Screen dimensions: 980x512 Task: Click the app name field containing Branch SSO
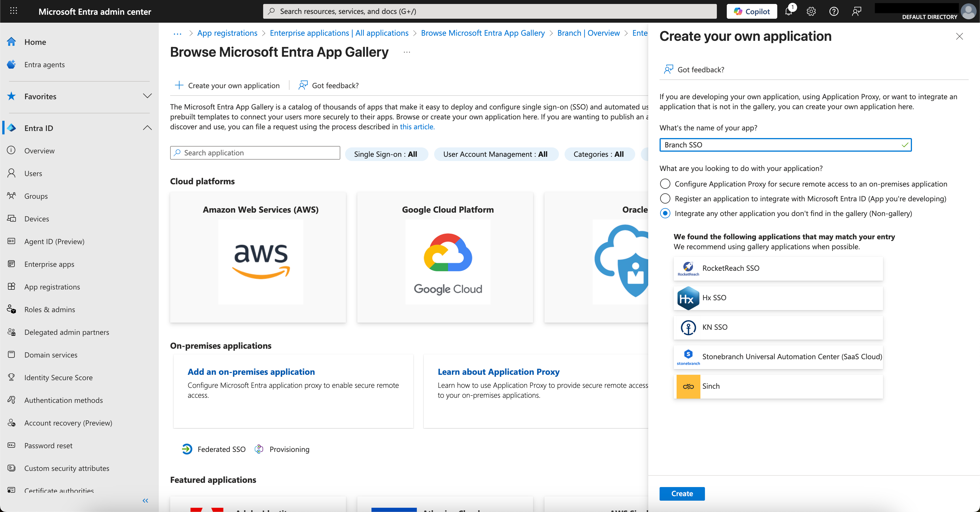click(x=785, y=145)
